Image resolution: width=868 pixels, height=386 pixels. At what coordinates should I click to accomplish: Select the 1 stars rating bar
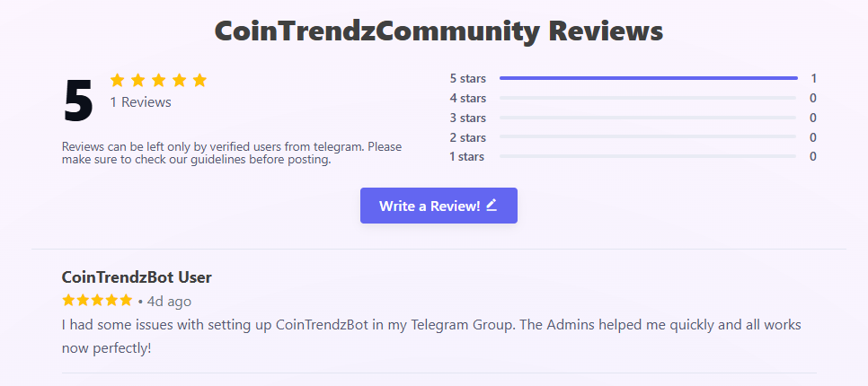pos(648,157)
